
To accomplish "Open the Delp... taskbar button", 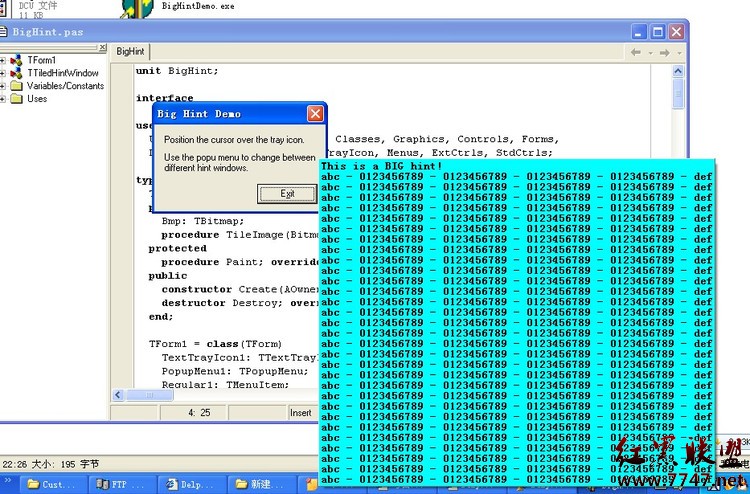I will point(191,484).
